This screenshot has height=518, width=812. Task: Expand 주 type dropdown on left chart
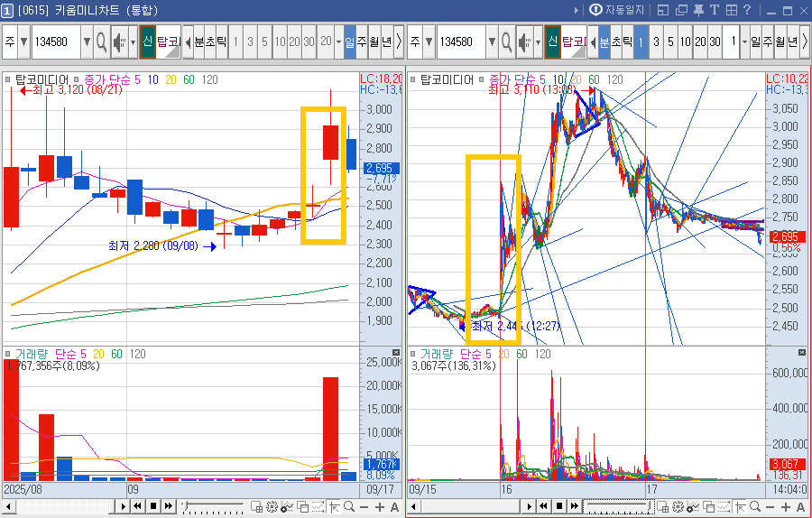(23, 42)
